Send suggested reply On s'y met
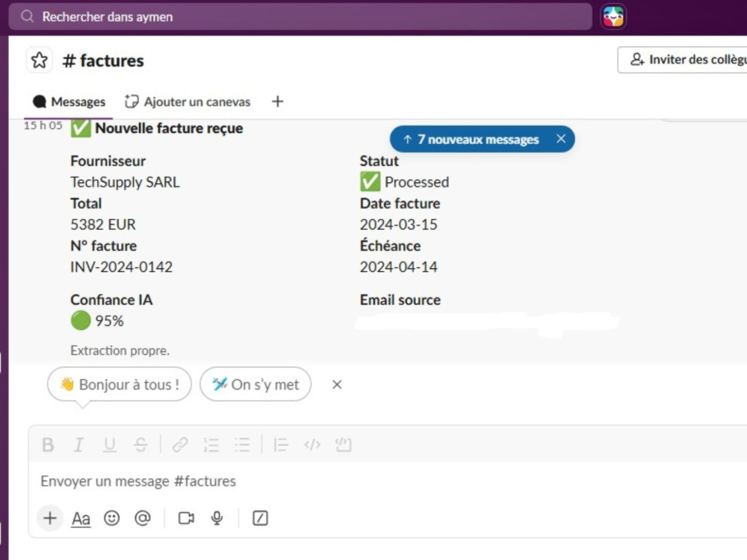Image resolution: width=747 pixels, height=560 pixels. [255, 385]
